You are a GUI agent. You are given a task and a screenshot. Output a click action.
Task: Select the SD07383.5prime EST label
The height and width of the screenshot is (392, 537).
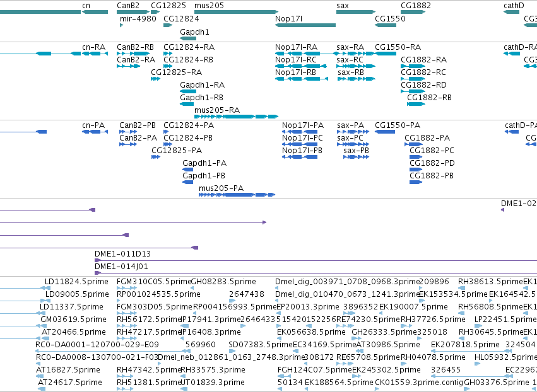pyautogui.click(x=261, y=345)
